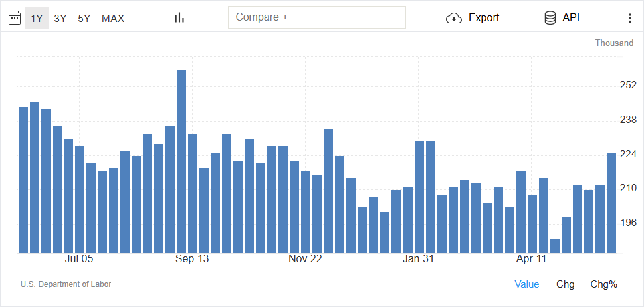644x307 pixels.
Task: Switch to Chg% display mode
Action: pos(603,284)
